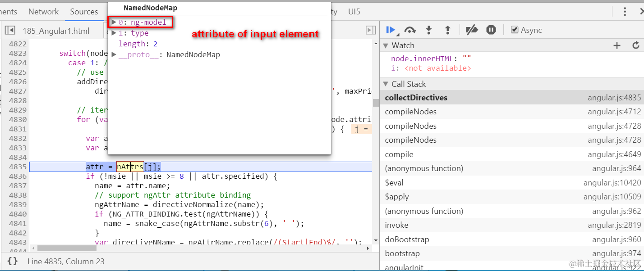Hide the debugger sidebar

click(x=371, y=30)
